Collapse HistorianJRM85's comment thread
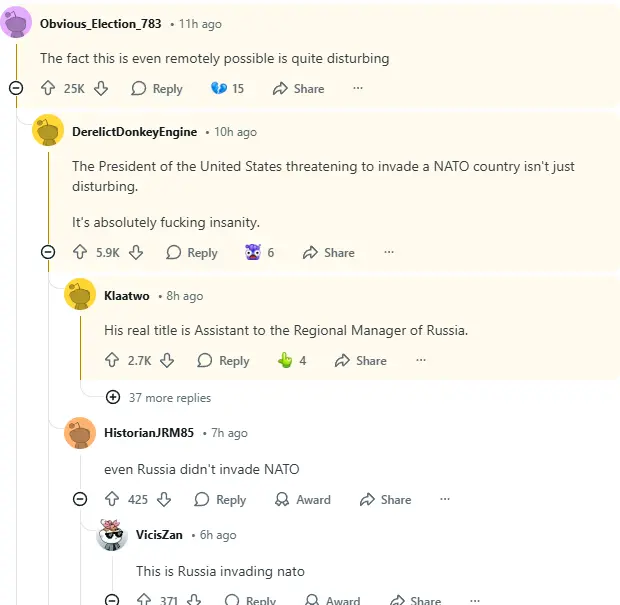The image size is (620, 605). 80,499
